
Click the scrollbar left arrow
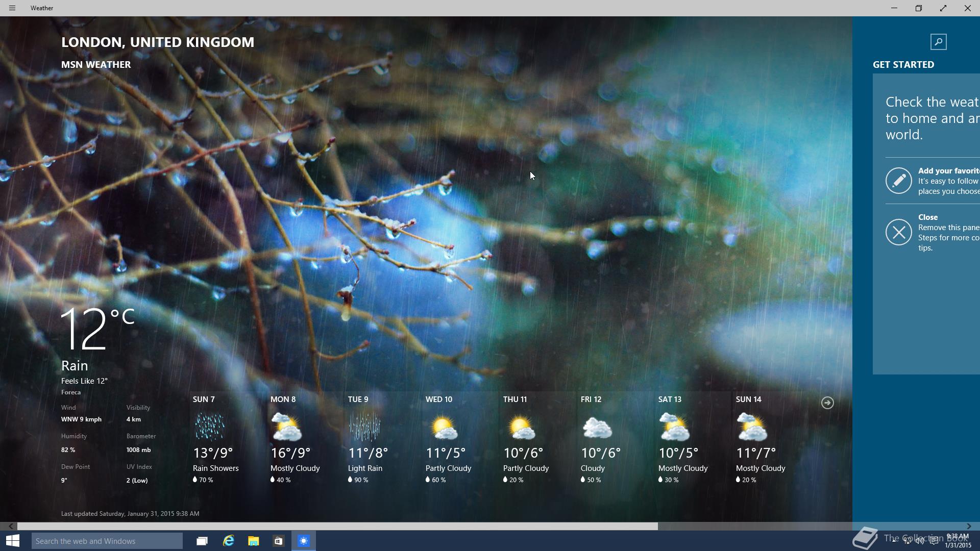[11, 526]
